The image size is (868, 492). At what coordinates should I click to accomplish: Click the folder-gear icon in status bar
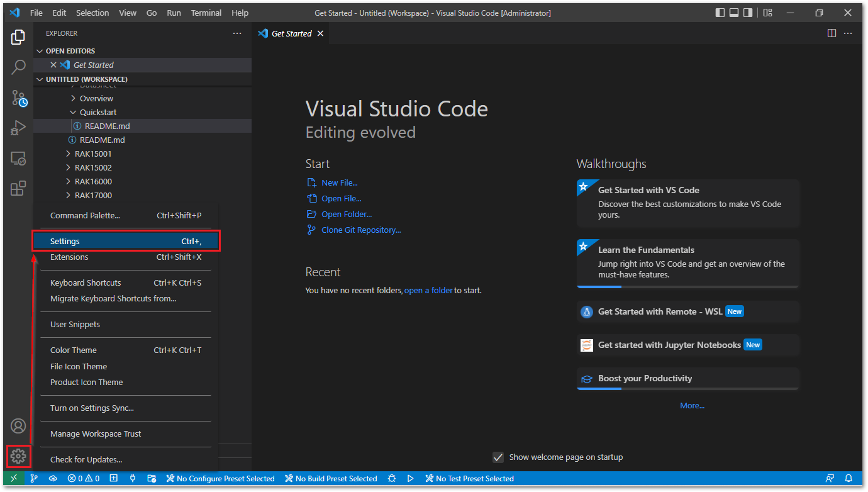coord(152,479)
